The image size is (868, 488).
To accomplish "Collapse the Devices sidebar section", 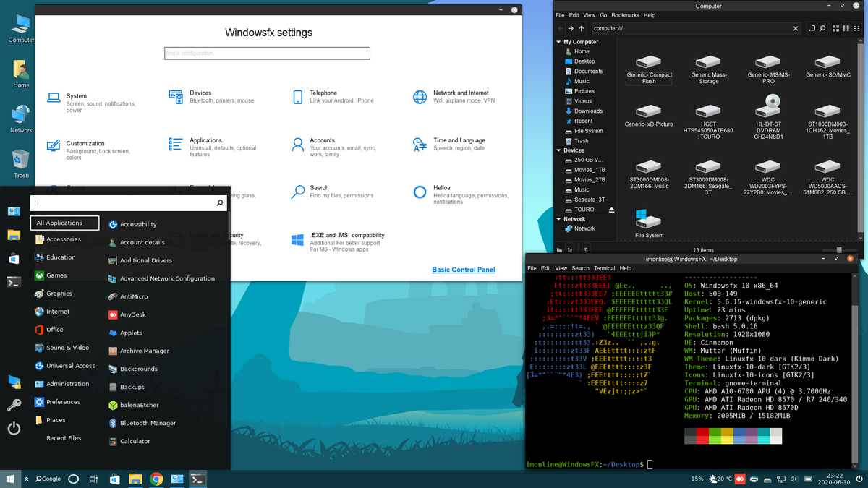I will tap(558, 150).
